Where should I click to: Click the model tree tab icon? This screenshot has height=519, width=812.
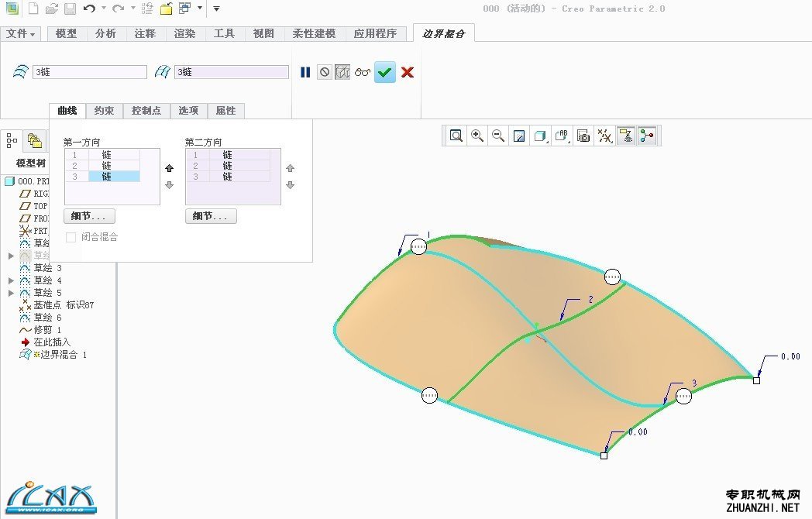click(x=12, y=140)
